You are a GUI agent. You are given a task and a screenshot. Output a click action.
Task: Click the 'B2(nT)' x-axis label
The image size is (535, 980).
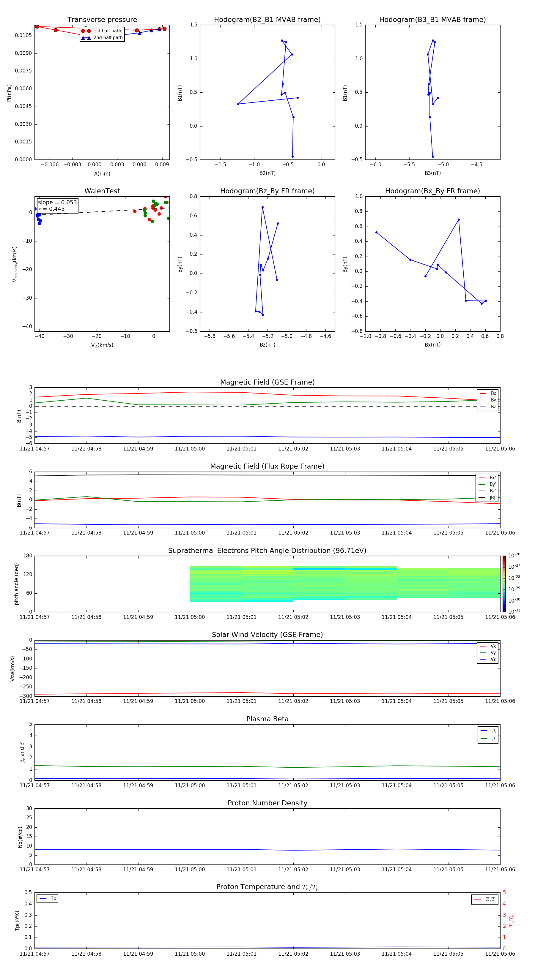(267, 173)
